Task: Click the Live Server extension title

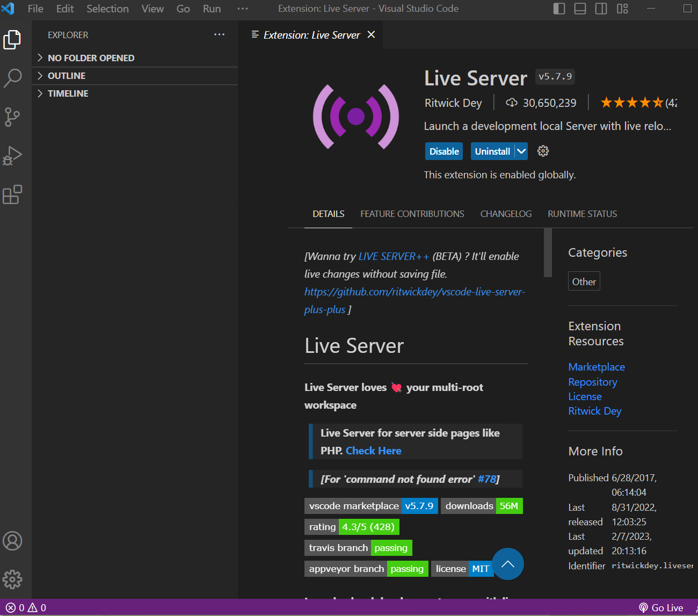Action: 476,78
